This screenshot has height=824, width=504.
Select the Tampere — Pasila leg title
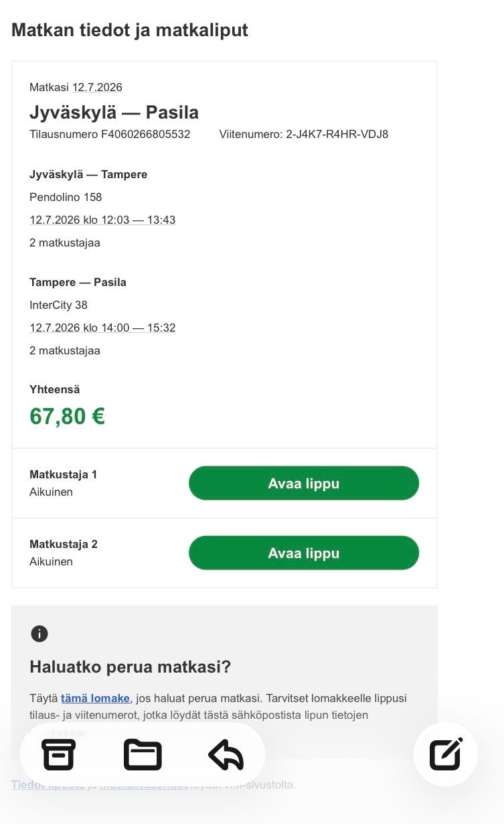[78, 282]
